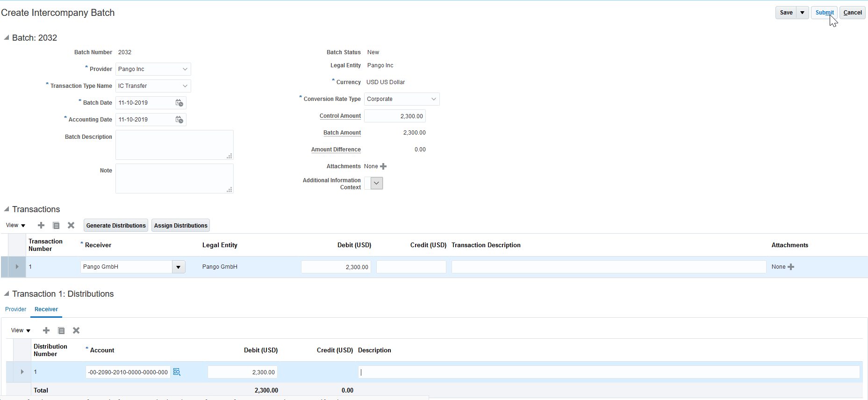Expand the Receiver Pango GmbH combo box
This screenshot has width=868, height=400.
click(x=179, y=267)
